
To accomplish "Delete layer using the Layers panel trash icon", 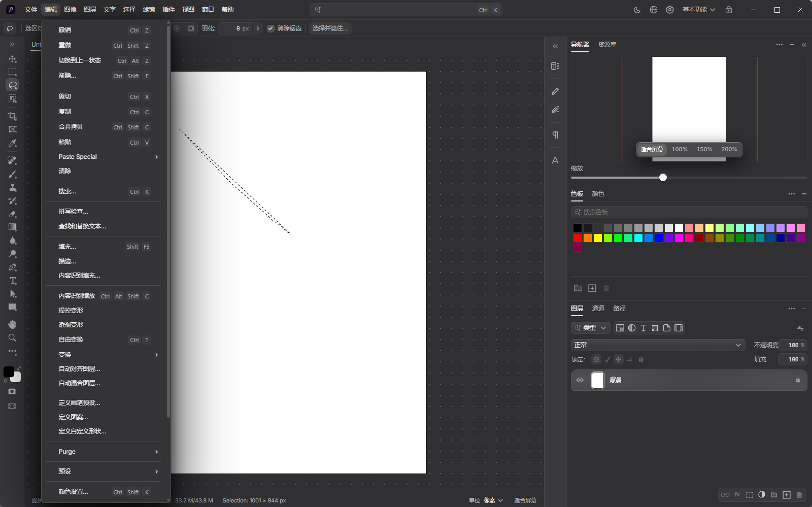I will [799, 495].
